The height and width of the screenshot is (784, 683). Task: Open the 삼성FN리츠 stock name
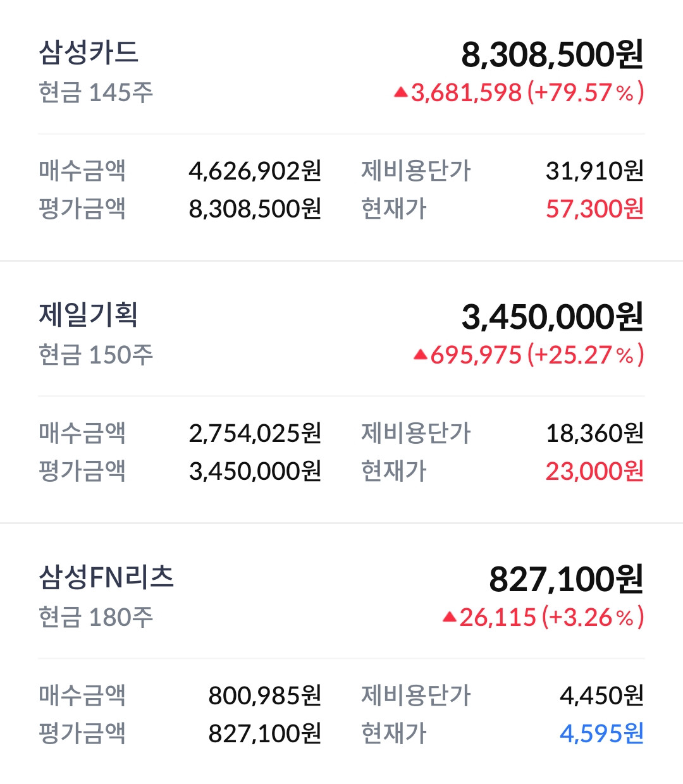point(106,577)
